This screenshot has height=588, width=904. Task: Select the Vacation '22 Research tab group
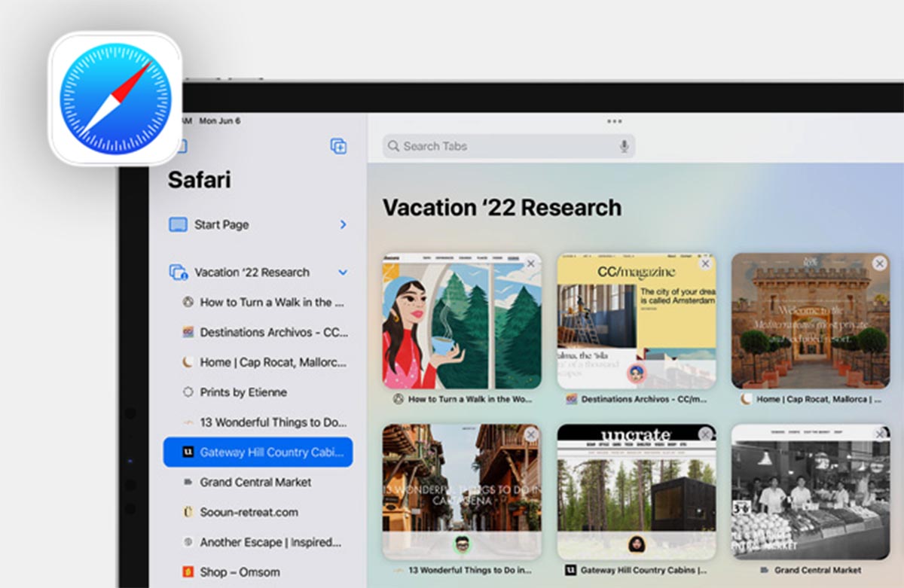click(x=258, y=273)
